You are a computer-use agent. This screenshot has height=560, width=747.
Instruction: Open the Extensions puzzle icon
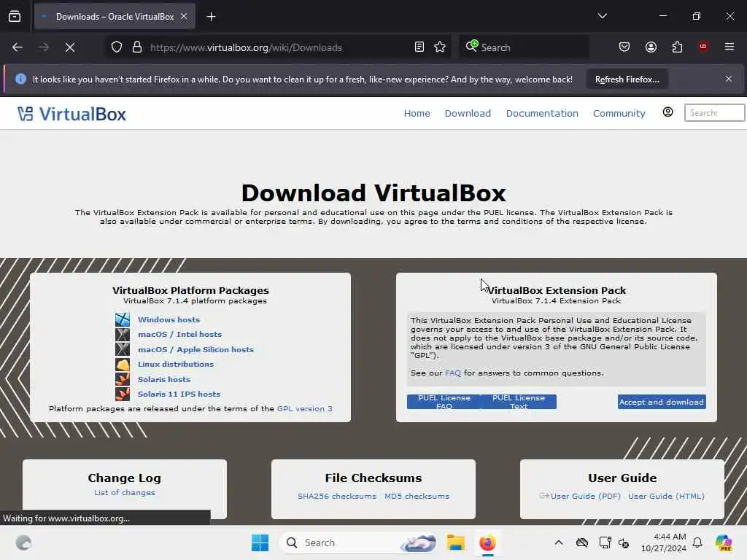[x=677, y=47]
